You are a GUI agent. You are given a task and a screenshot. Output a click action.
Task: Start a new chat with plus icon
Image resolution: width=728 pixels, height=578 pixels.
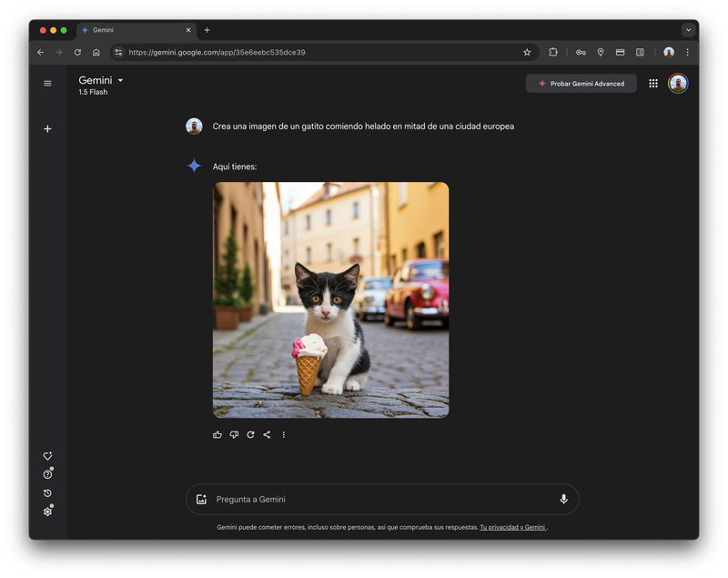pyautogui.click(x=47, y=129)
